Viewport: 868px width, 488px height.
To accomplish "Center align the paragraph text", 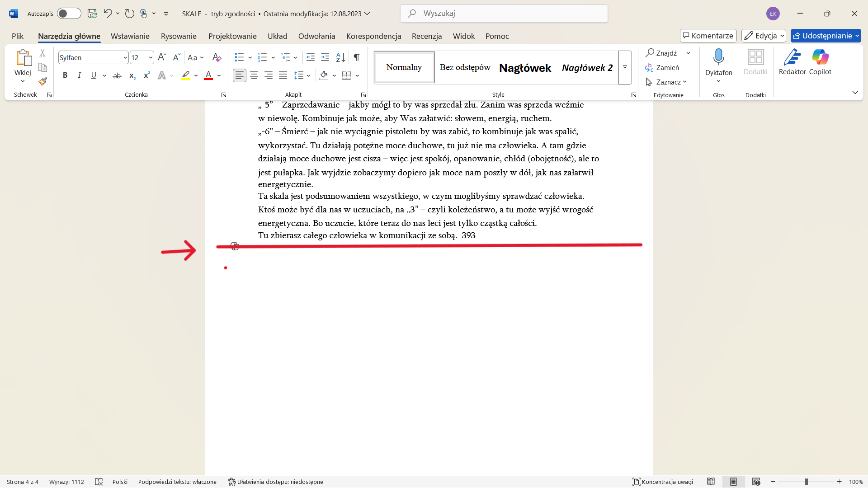I will (254, 75).
